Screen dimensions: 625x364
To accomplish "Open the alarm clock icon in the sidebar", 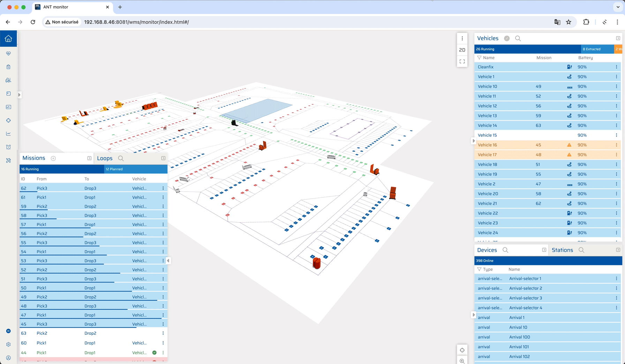I will click(8, 147).
